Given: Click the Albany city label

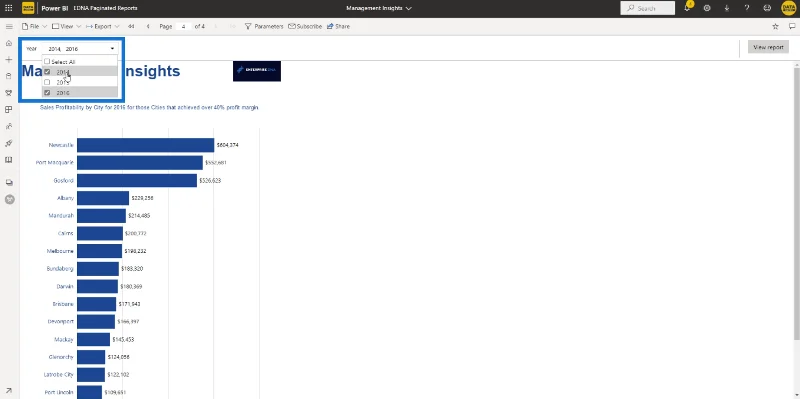Looking at the screenshot, I should tap(65, 198).
